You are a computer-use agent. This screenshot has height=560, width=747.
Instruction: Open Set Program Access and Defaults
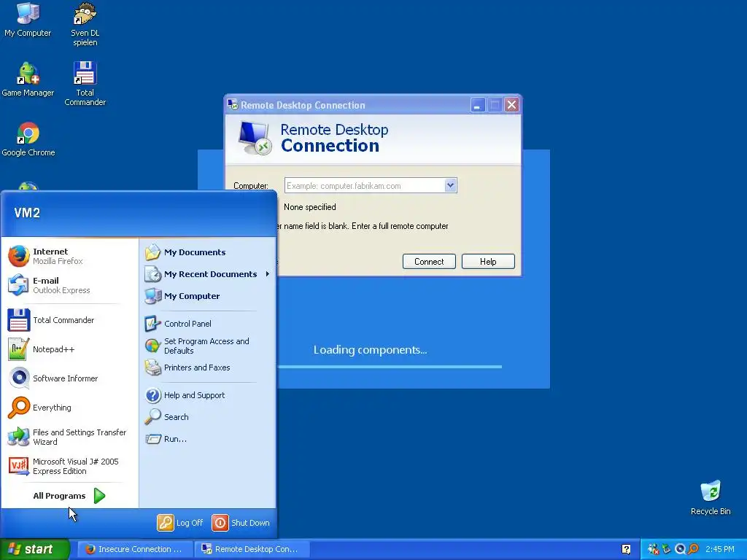point(207,346)
